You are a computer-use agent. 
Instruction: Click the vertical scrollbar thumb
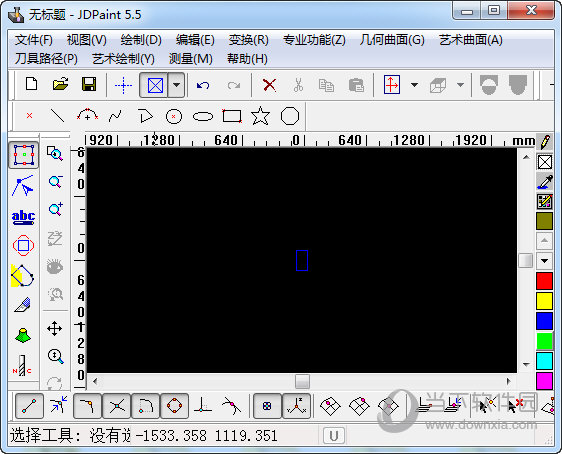coord(525,261)
